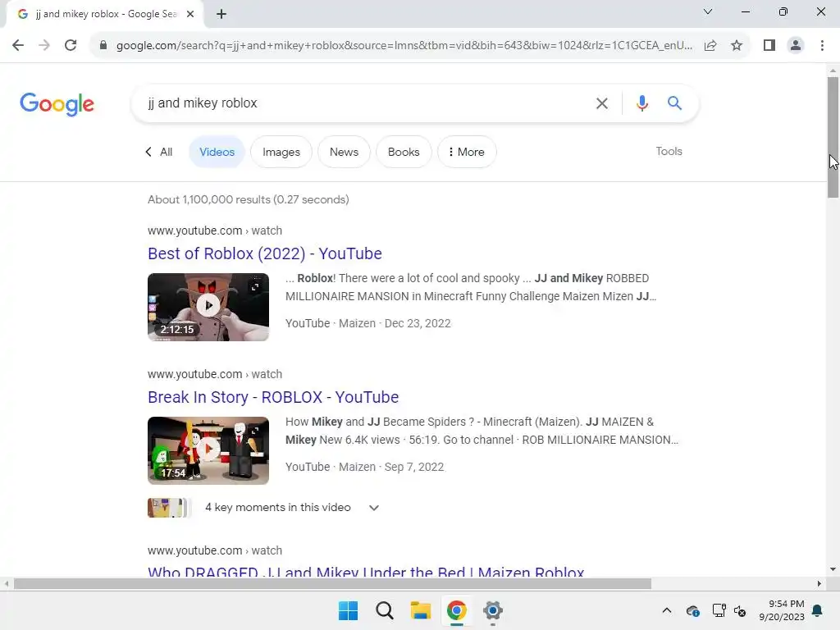The width and height of the screenshot is (840, 630).
Task: Expand the 2:12:15 video preview icon
Action: (256, 286)
